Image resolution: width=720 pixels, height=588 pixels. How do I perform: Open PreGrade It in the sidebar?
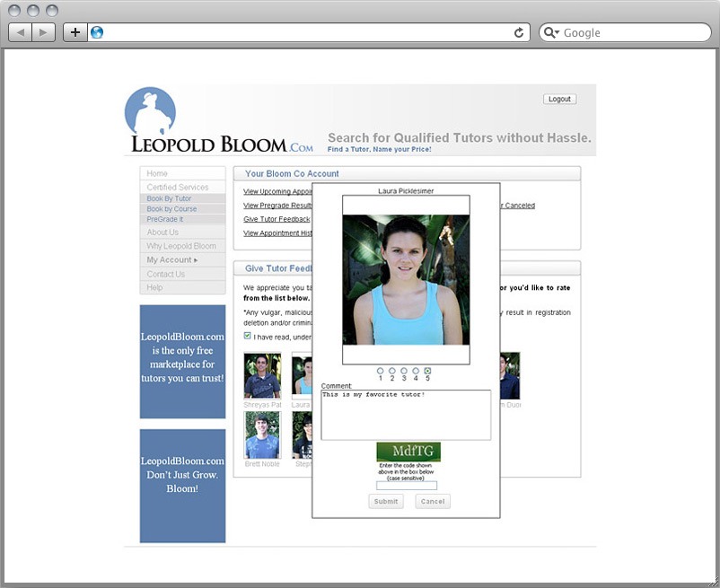(183, 219)
